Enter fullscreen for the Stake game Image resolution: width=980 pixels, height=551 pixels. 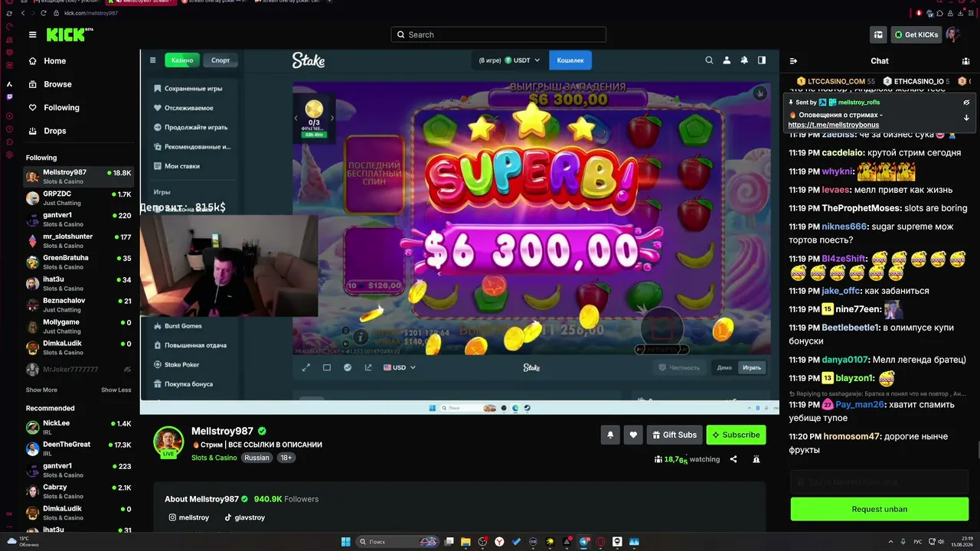coord(306,367)
